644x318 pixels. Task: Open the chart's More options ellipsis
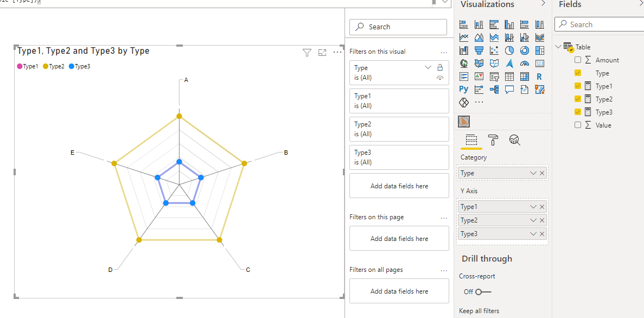tap(337, 52)
